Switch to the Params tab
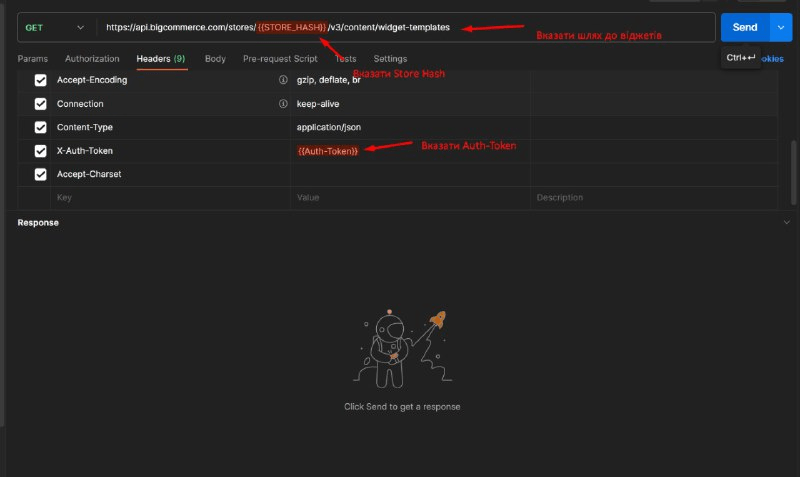The width and height of the screenshot is (800, 477). pos(33,59)
